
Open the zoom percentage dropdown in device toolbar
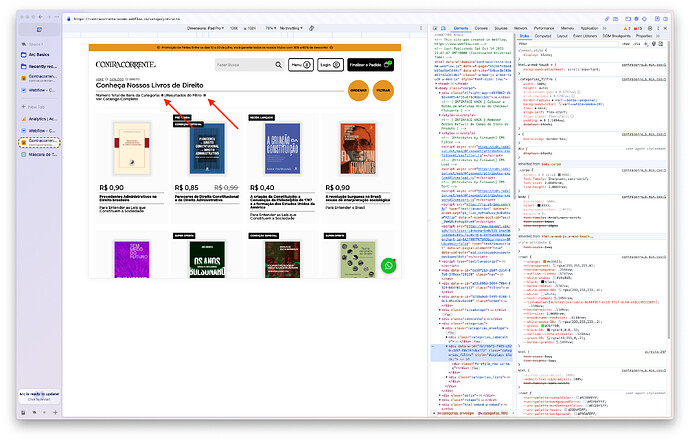[x=271, y=28]
